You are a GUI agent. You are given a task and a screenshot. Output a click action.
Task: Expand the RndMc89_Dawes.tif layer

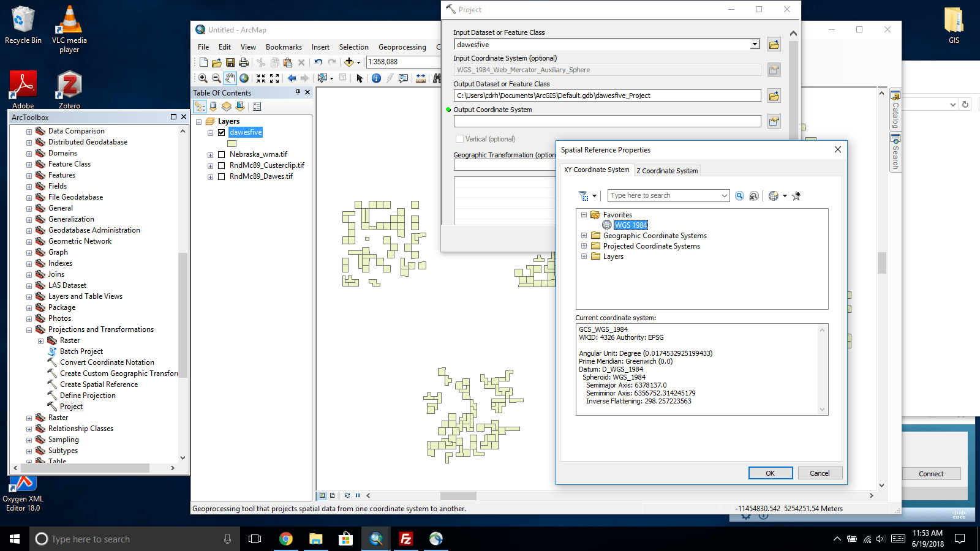(211, 176)
